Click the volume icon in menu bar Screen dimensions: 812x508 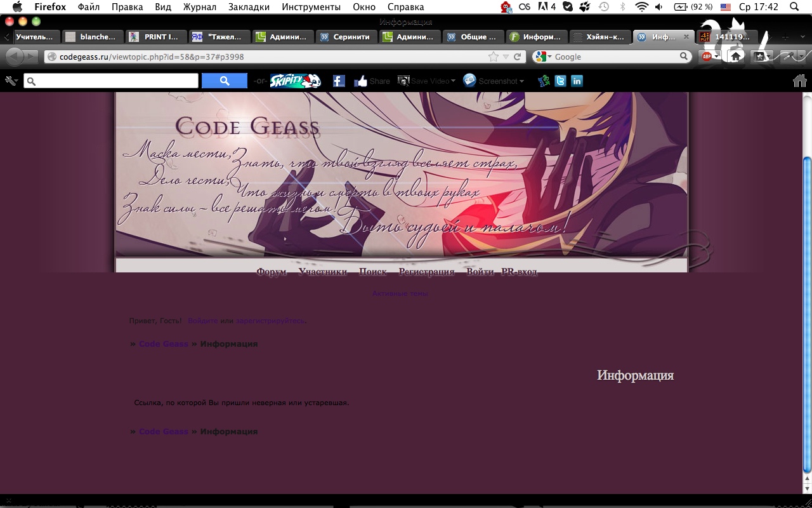pyautogui.click(x=659, y=7)
